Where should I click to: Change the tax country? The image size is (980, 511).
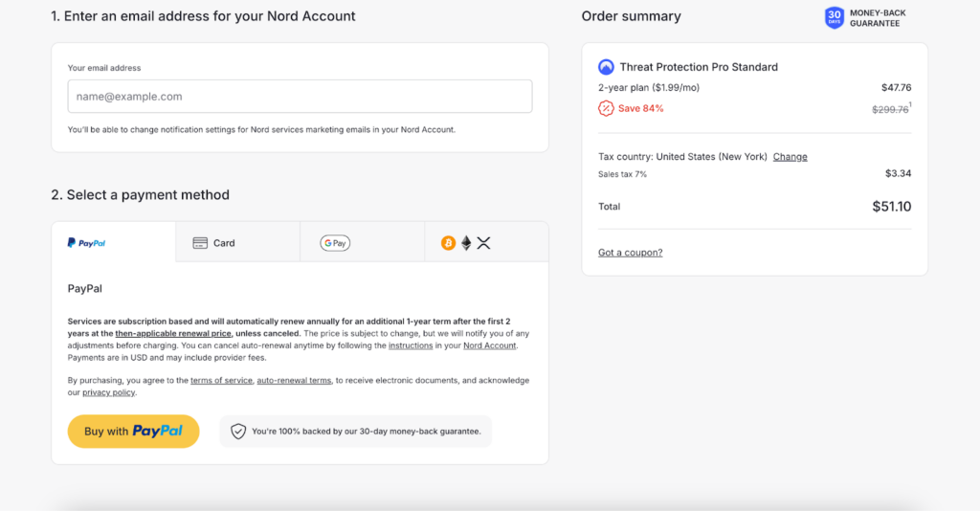coord(790,157)
